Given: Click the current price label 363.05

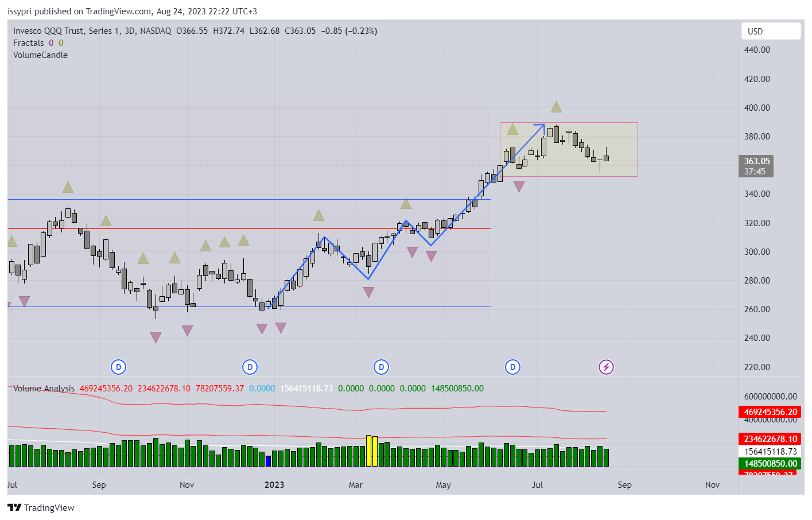Looking at the screenshot, I should pyautogui.click(x=757, y=161).
